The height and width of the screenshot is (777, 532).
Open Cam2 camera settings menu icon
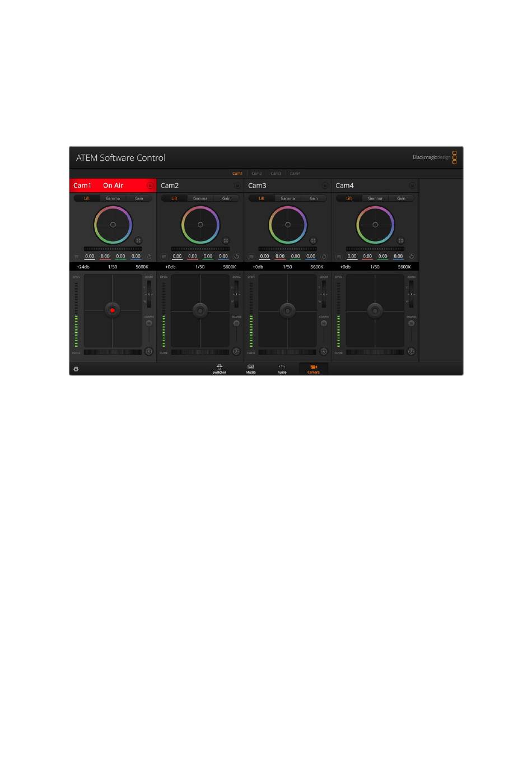164,257
